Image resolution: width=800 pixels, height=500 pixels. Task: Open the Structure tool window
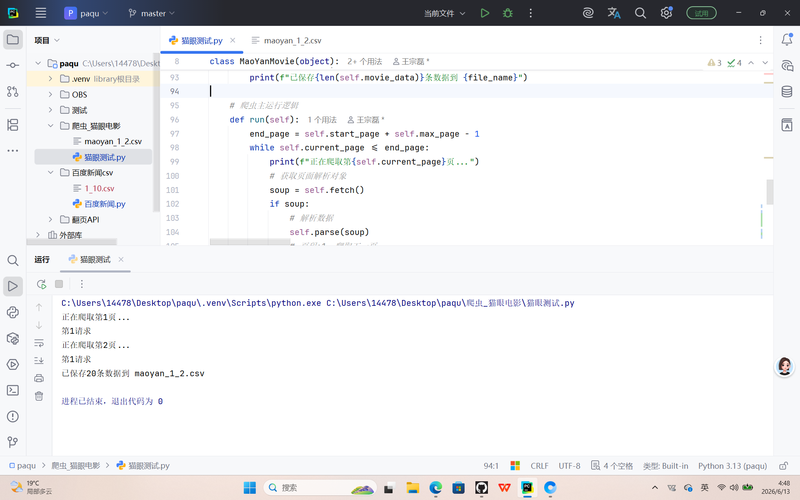[13, 125]
